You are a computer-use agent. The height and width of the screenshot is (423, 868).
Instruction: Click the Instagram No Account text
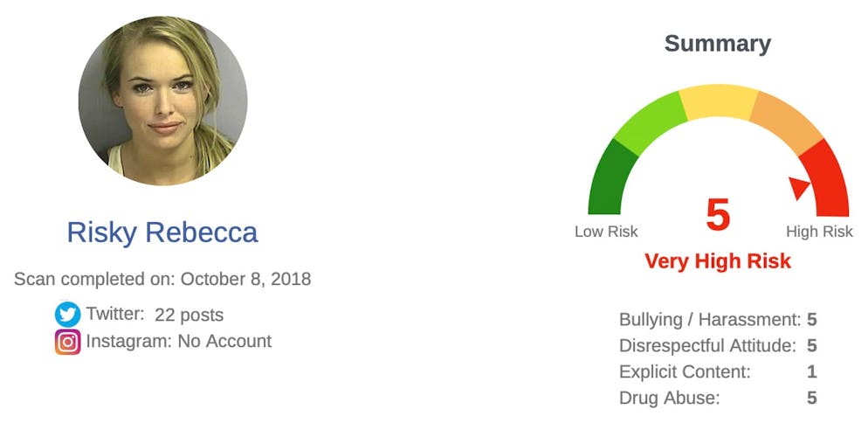point(179,341)
